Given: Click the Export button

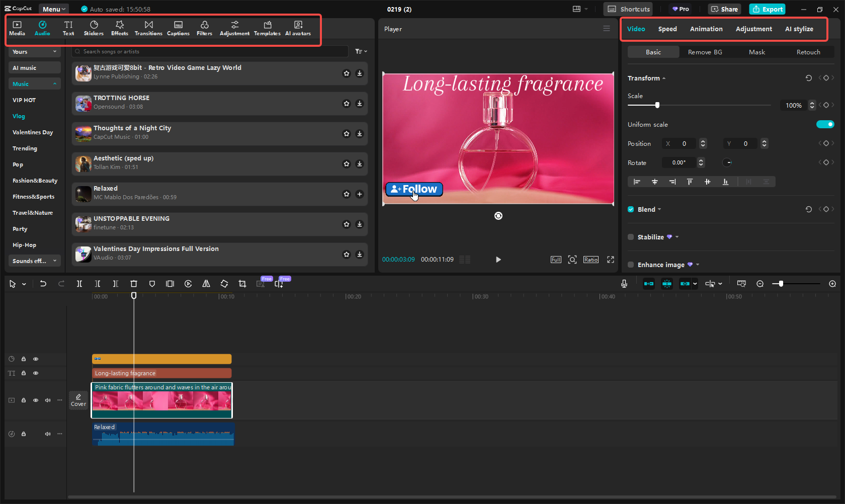Looking at the screenshot, I should [768, 9].
